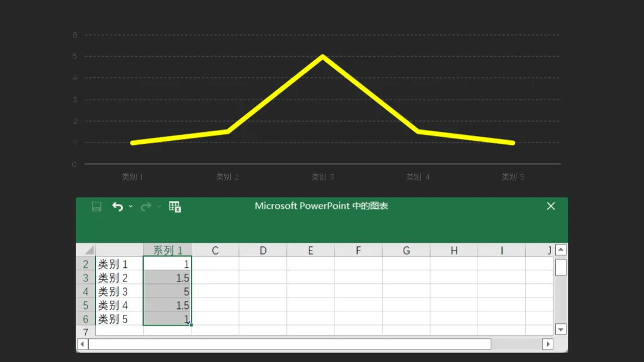Screen dimensions: 644x362
Task: Select column E header
Action: pyautogui.click(x=311, y=250)
